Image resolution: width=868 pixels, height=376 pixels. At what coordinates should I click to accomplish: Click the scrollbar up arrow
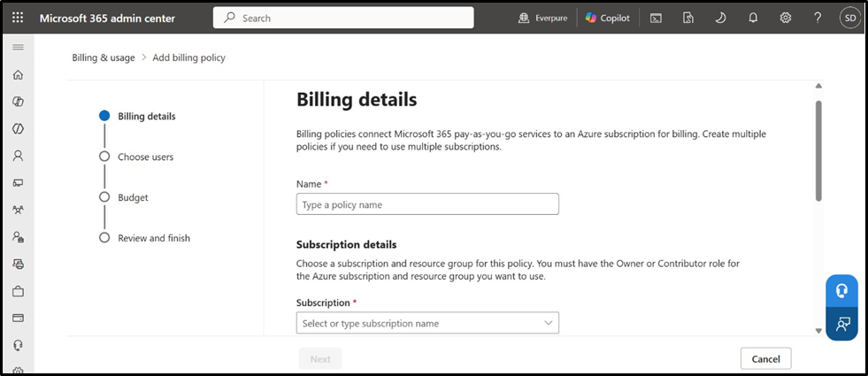[x=818, y=86]
